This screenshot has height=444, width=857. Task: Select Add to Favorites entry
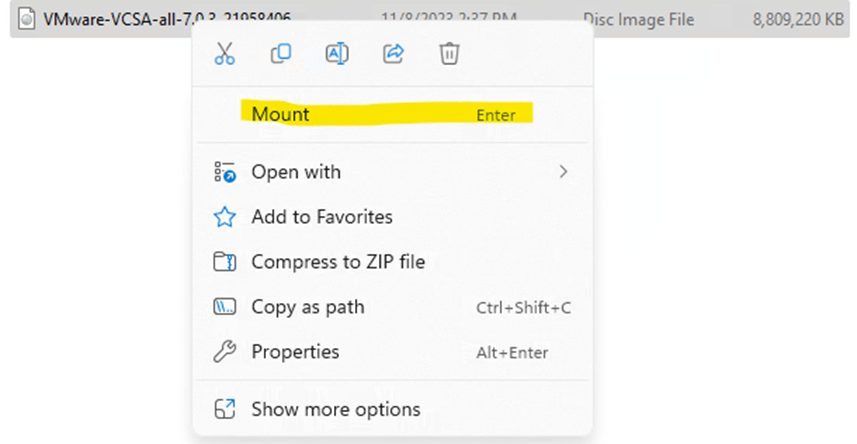coord(322,217)
